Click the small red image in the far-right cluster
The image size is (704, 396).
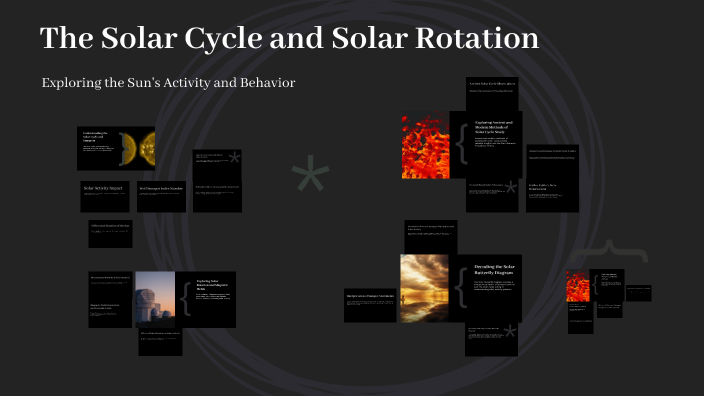578,286
